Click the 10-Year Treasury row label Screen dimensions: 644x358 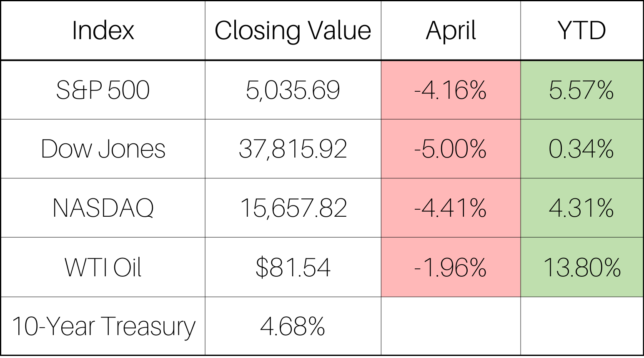pyautogui.click(x=103, y=326)
